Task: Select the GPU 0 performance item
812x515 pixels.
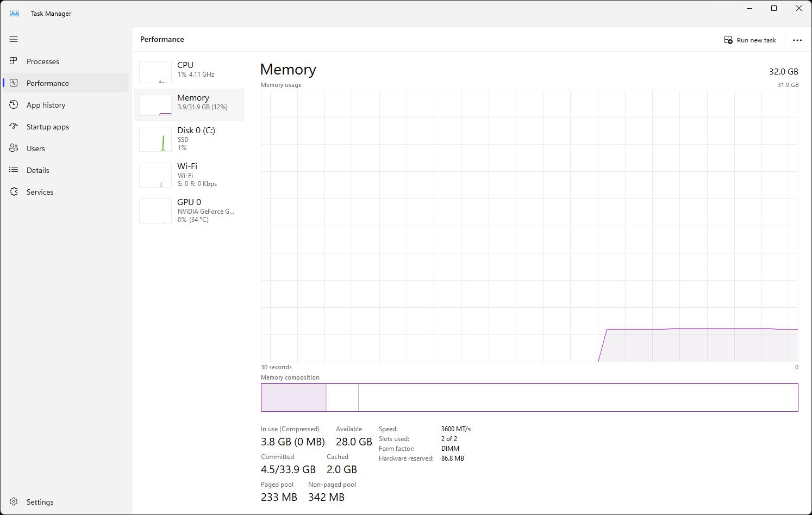Action: 189,210
